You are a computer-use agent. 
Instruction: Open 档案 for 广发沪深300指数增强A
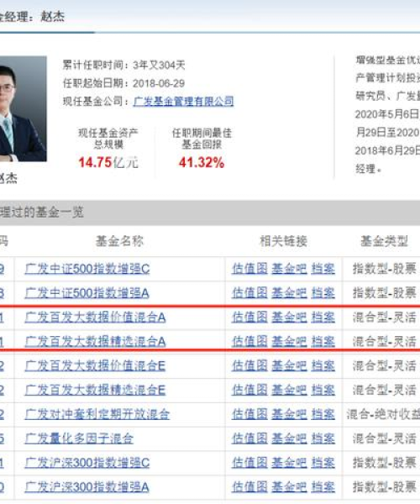tap(323, 487)
